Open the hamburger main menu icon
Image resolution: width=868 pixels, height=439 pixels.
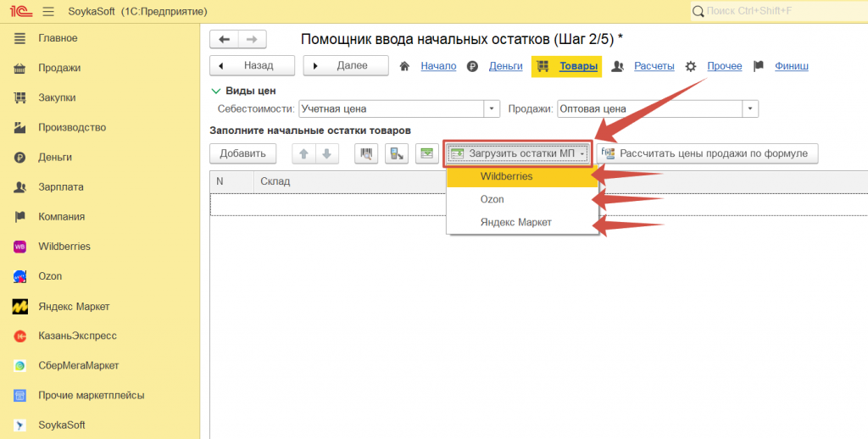(48, 11)
